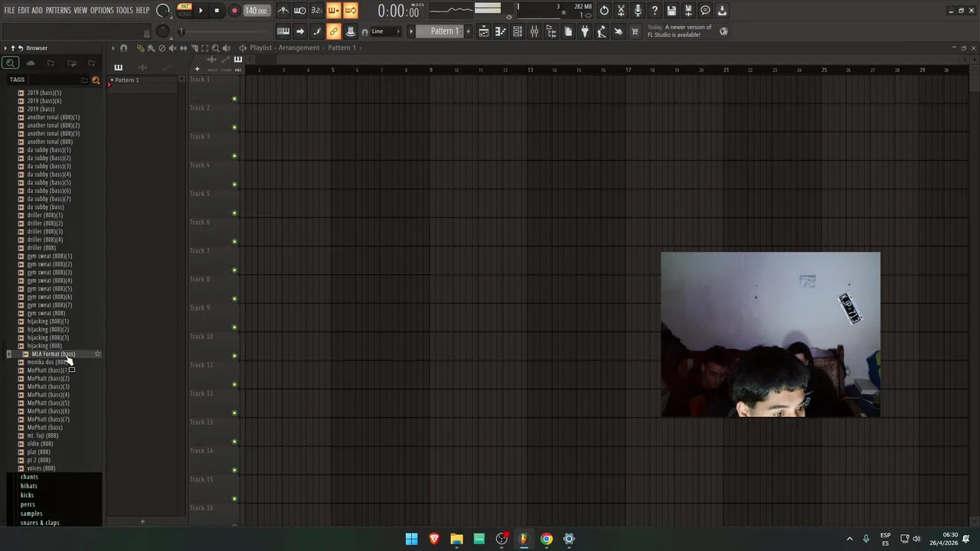The width and height of the screenshot is (980, 551).
Task: Mute Track 1 with green light
Action: coord(234,99)
